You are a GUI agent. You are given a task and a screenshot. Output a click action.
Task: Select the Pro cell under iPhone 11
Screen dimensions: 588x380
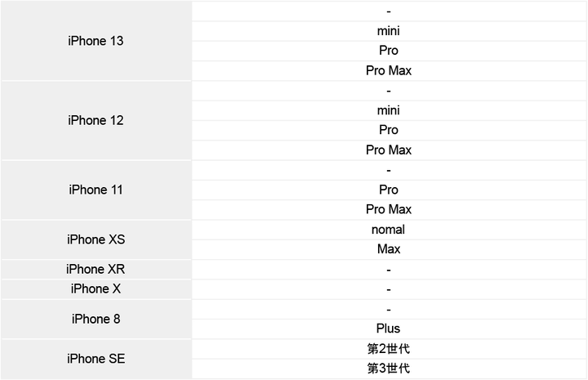[389, 190]
